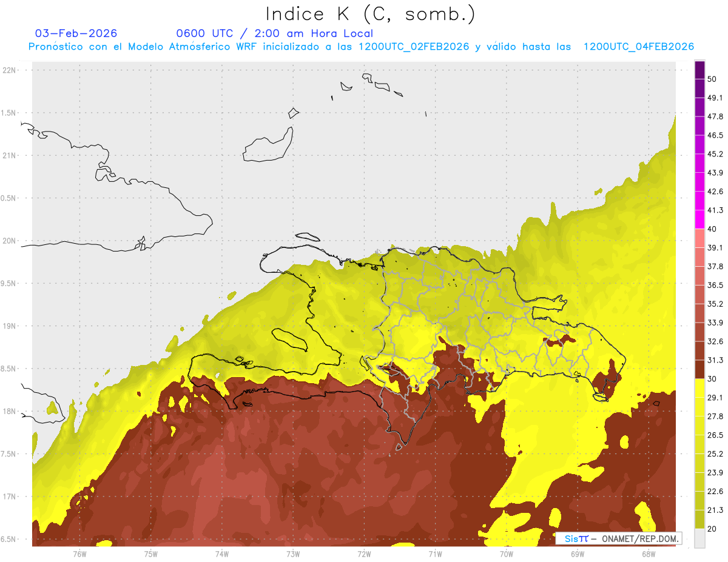This screenshot has width=728, height=562.
Task: Click the colorbar value '41.3'
Action: (x=715, y=210)
